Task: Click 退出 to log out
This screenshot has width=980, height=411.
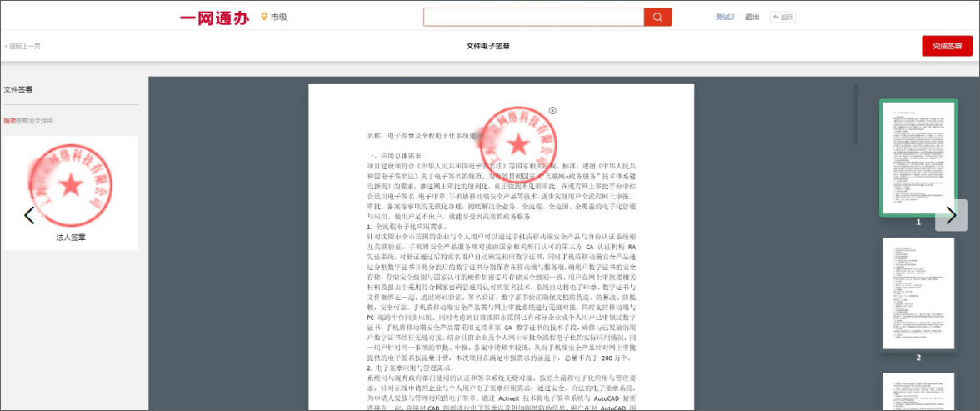Action: pyautogui.click(x=752, y=17)
